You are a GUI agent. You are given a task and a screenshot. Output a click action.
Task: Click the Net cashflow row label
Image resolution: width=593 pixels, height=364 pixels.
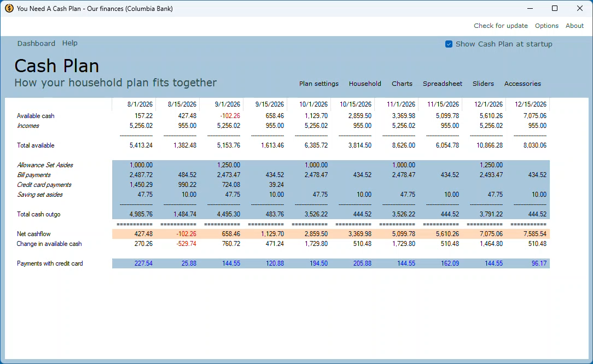34,234
